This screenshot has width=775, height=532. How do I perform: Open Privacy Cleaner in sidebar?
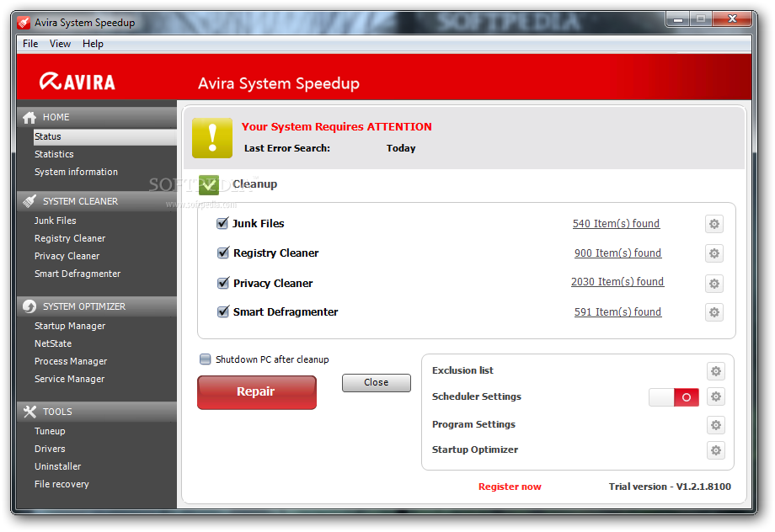[67, 257]
